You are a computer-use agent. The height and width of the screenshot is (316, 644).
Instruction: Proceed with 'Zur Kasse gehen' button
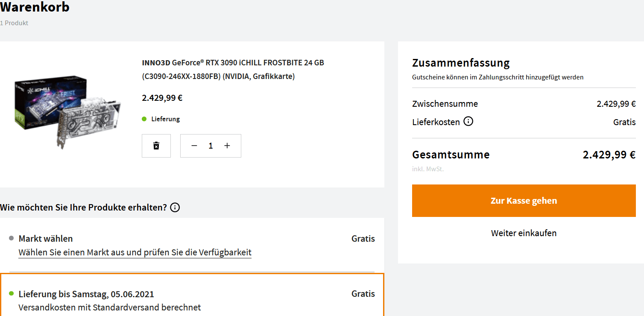524,201
